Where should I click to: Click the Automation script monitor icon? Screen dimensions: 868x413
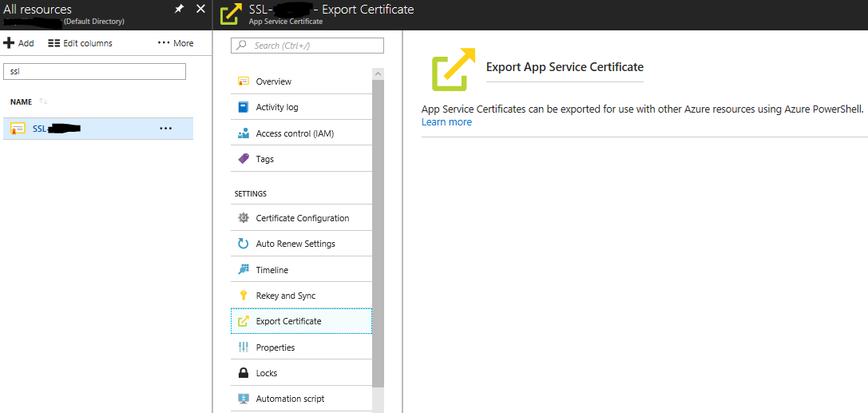[243, 399]
